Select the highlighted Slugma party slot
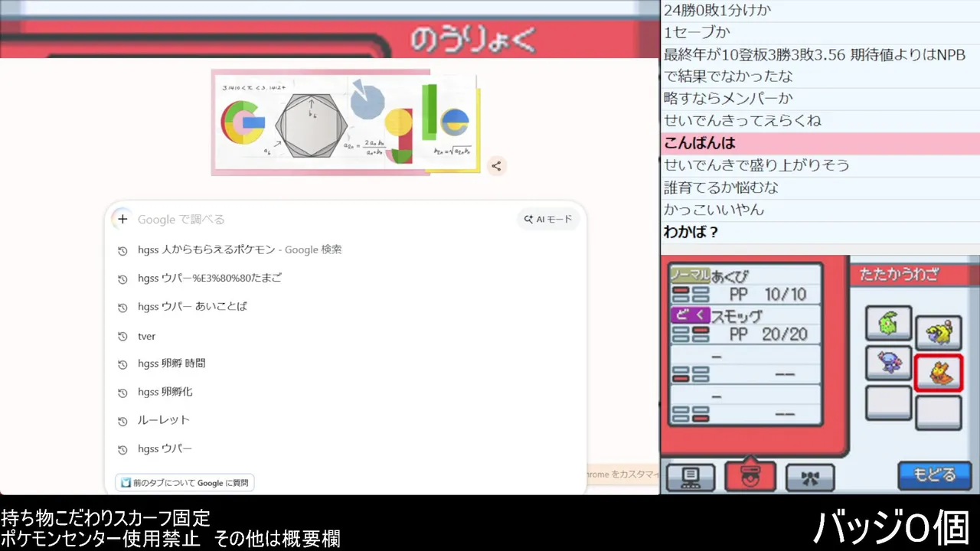Image resolution: width=980 pixels, height=551 pixels. click(x=939, y=372)
